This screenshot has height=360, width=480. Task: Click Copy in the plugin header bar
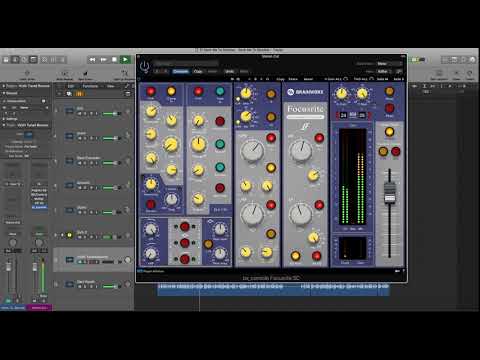[198, 71]
